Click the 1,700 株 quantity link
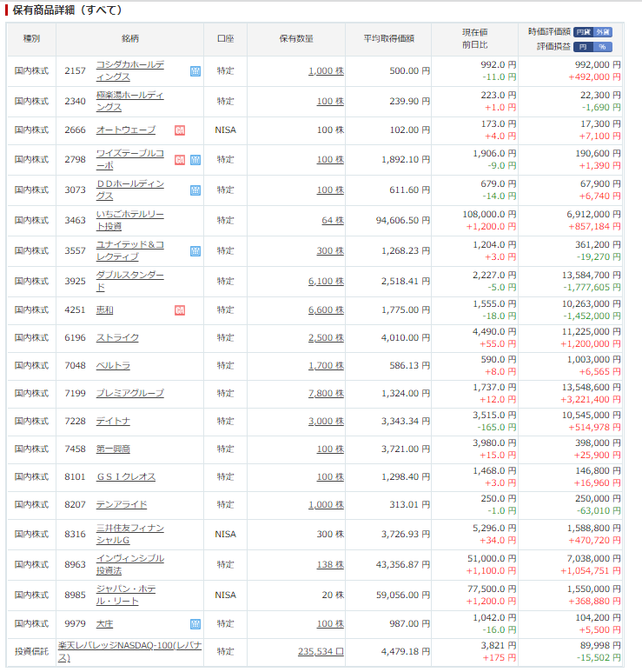This screenshot has height=672, width=642. [326, 366]
